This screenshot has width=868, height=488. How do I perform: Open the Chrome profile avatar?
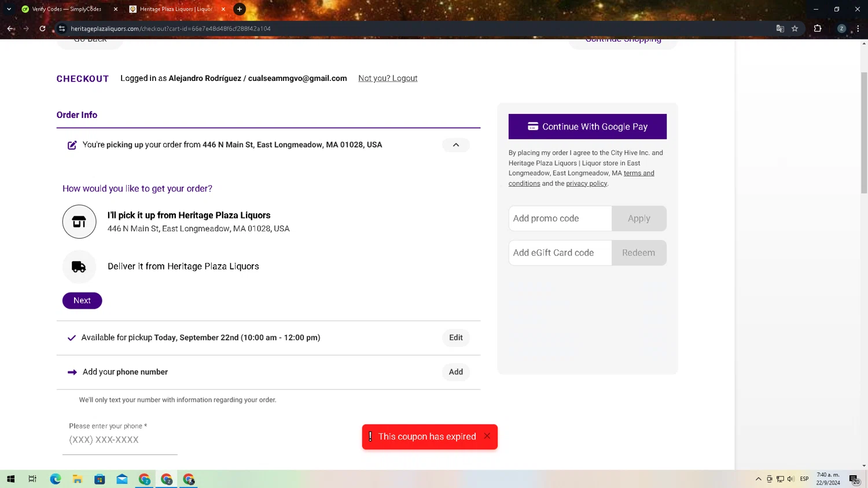(842, 28)
